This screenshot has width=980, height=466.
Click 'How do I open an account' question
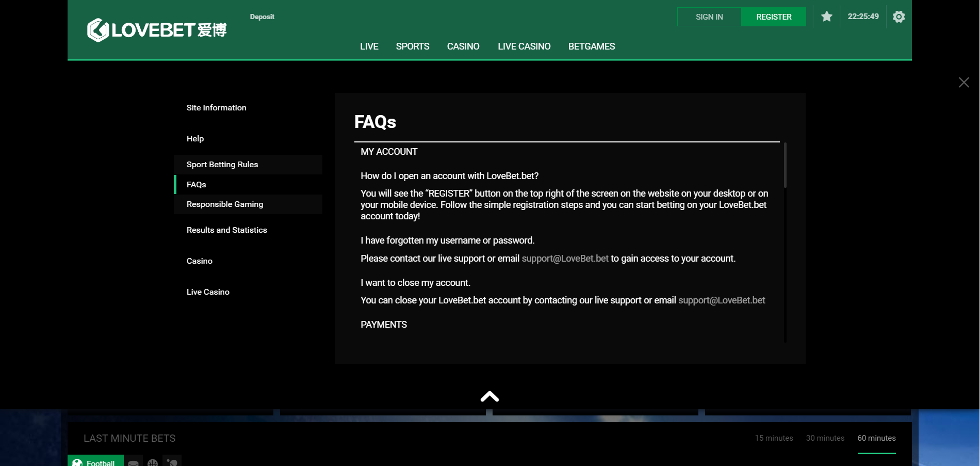click(x=449, y=176)
